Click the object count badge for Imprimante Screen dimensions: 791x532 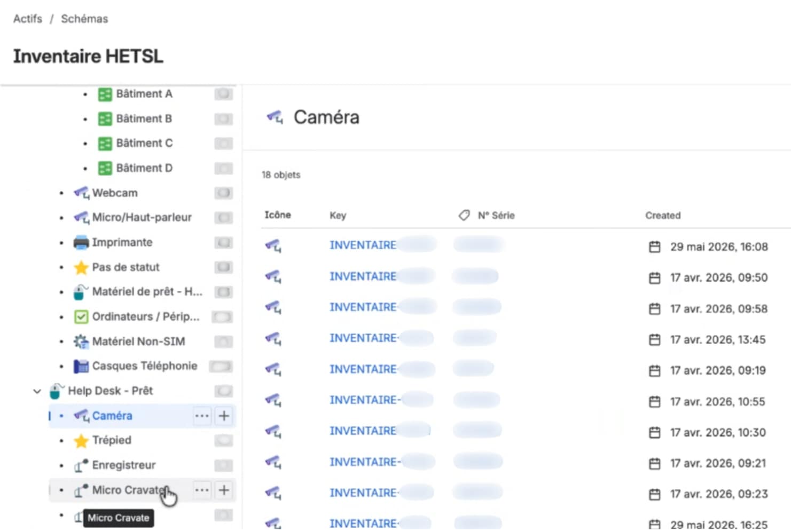tap(224, 242)
